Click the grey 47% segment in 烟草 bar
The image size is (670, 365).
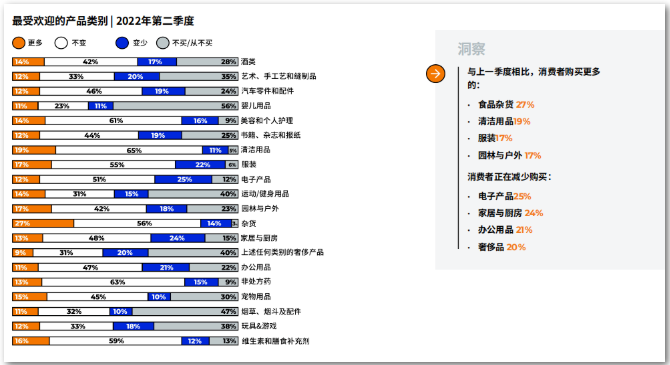[185, 312]
